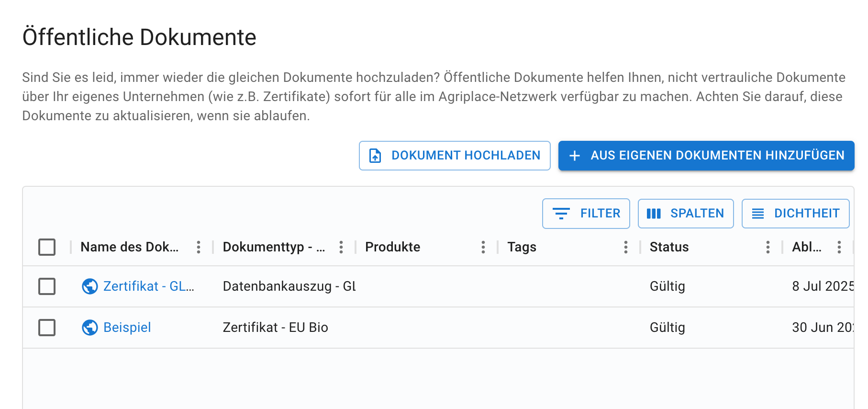
Task: Open the Filter panel
Action: [x=586, y=214]
